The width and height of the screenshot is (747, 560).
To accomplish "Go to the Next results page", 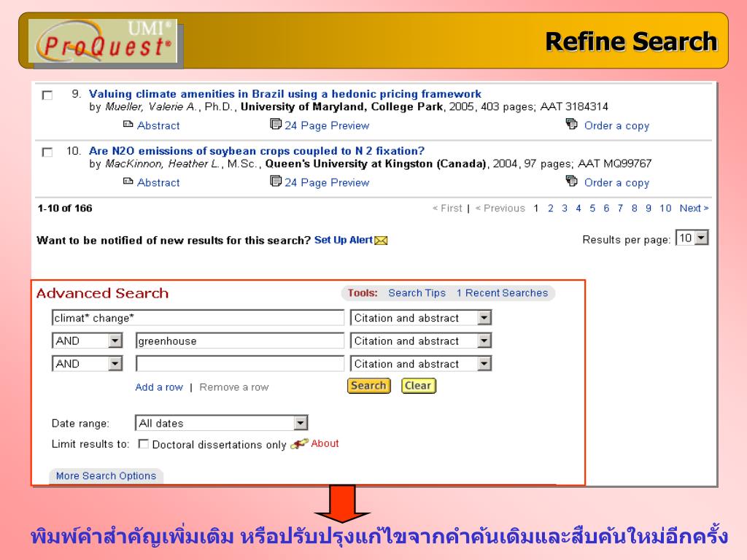I will [x=694, y=208].
